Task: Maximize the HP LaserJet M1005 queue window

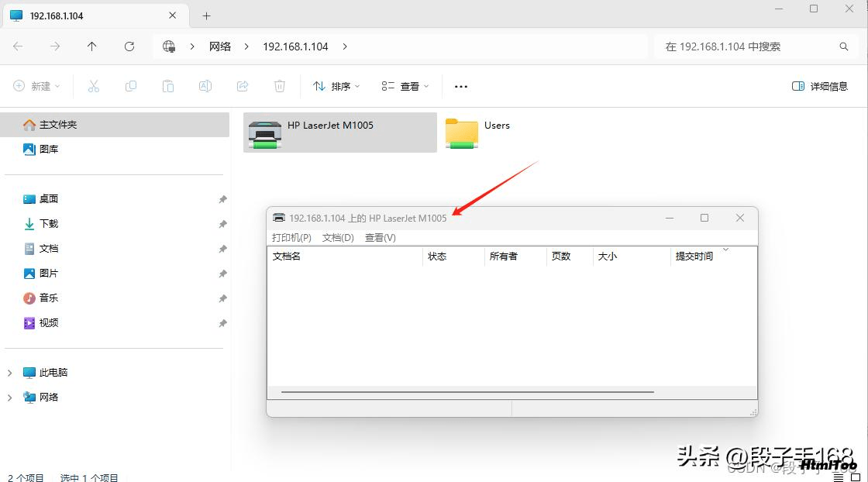Action: (x=704, y=218)
